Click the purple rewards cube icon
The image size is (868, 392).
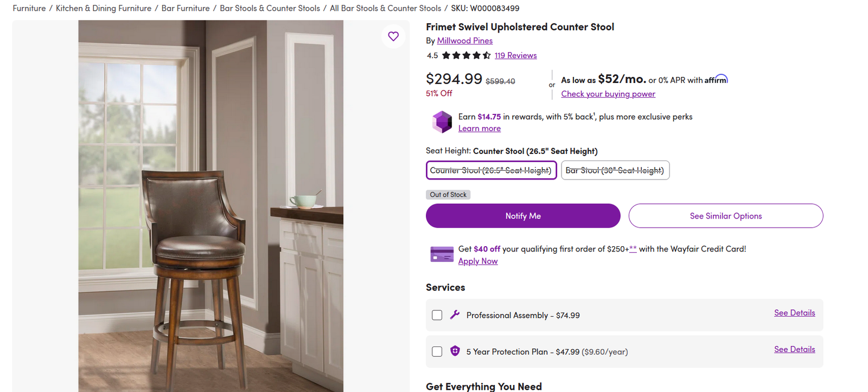coord(442,121)
